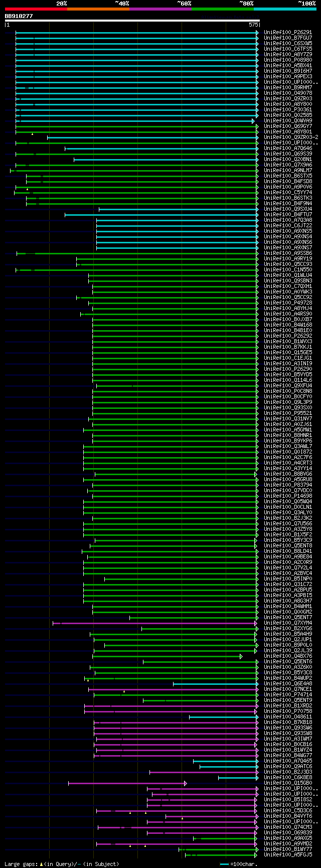Select label UniRef100_A7Q646
This screenshot has width=321, height=868.
[288, 149]
